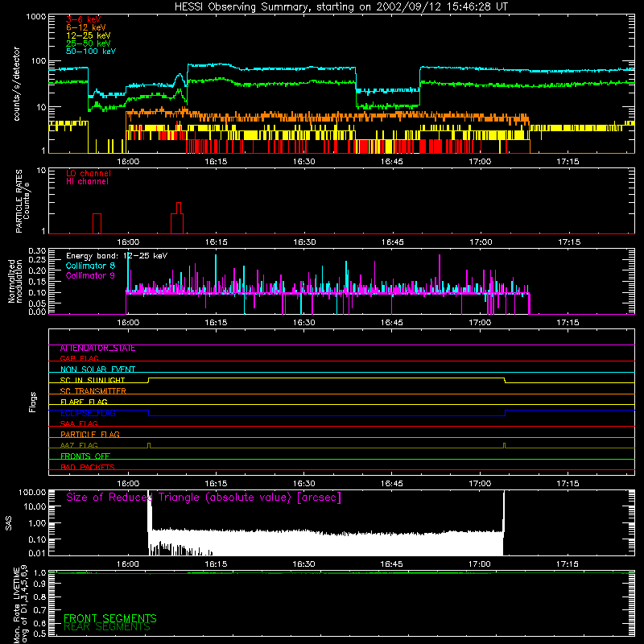Screen dimensions: 644x644
Task: Click the HESSI Observing Summary title text
Action: click(x=341, y=7)
